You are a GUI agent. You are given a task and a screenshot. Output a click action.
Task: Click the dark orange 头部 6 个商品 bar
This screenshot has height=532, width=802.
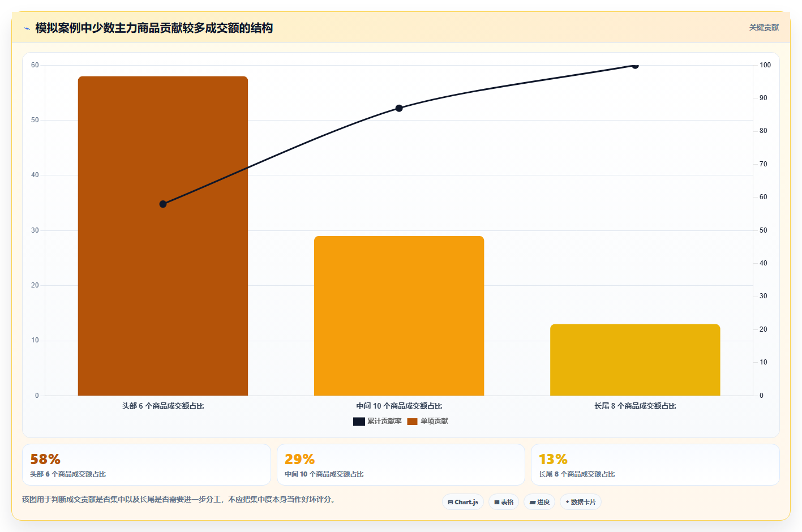tap(163, 236)
